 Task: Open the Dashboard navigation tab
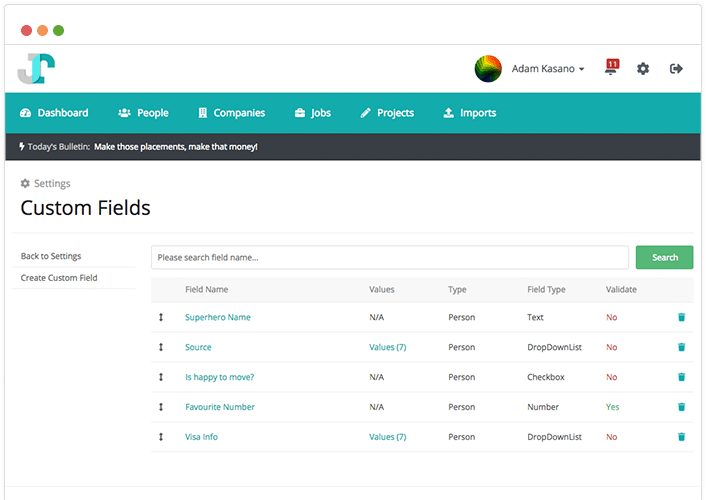click(x=54, y=113)
